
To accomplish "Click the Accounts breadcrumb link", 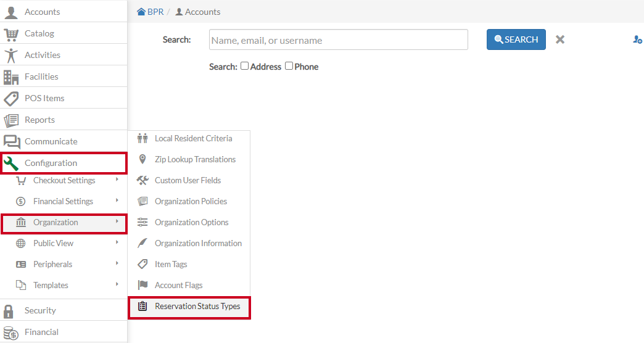I will pyautogui.click(x=198, y=12).
